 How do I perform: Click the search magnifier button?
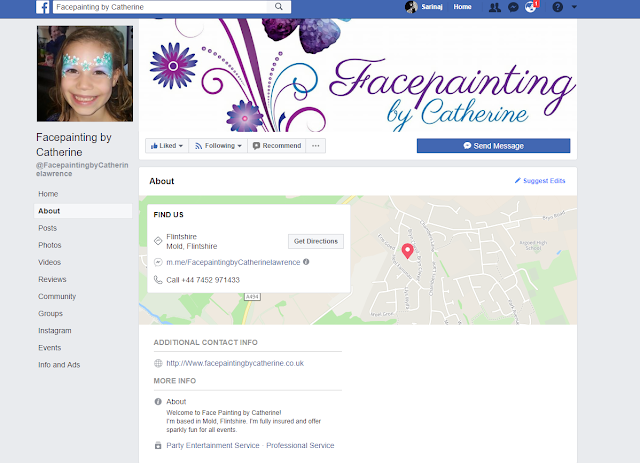point(279,7)
